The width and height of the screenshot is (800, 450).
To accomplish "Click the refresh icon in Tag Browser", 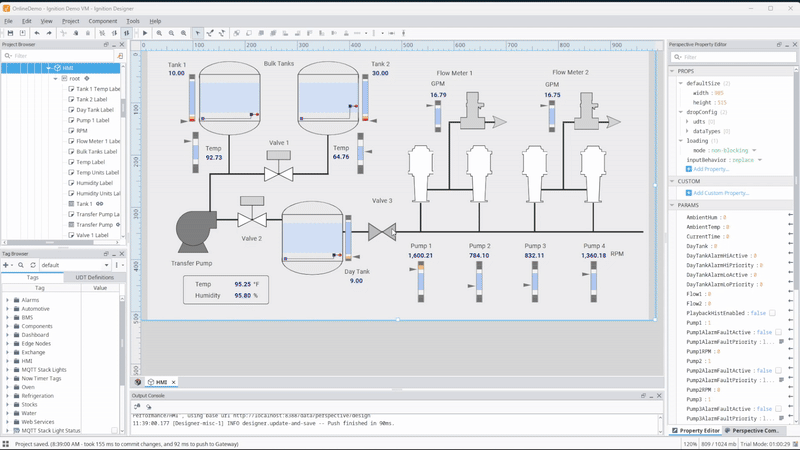I will pyautogui.click(x=33, y=265).
